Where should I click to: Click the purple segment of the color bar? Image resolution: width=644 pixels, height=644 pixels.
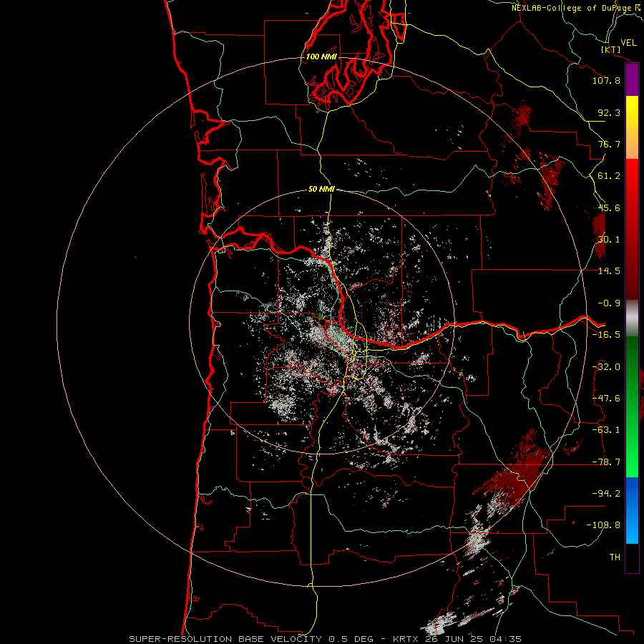[x=632, y=80]
